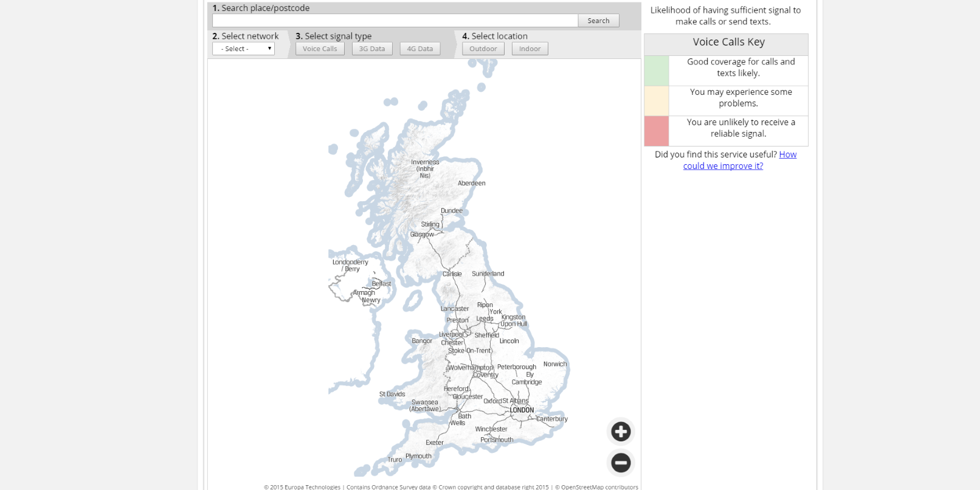This screenshot has width=980, height=490.
Task: Click Belfast on the map
Action: (x=382, y=284)
